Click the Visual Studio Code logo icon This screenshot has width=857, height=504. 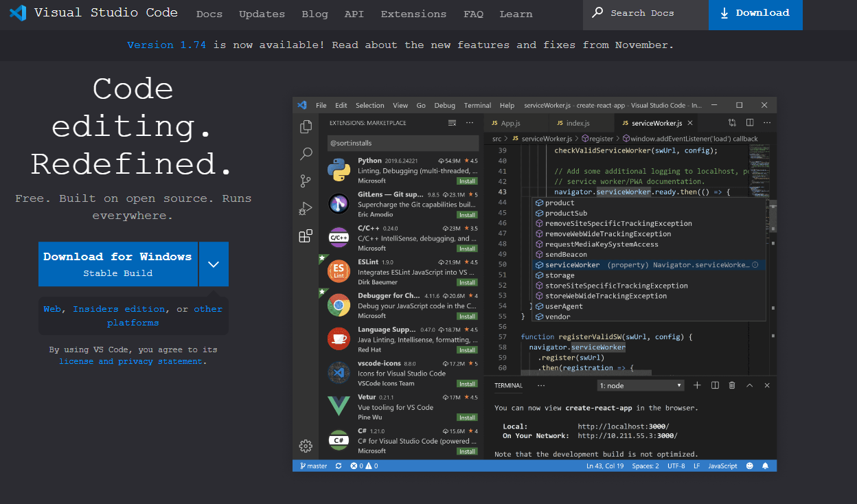[18, 12]
